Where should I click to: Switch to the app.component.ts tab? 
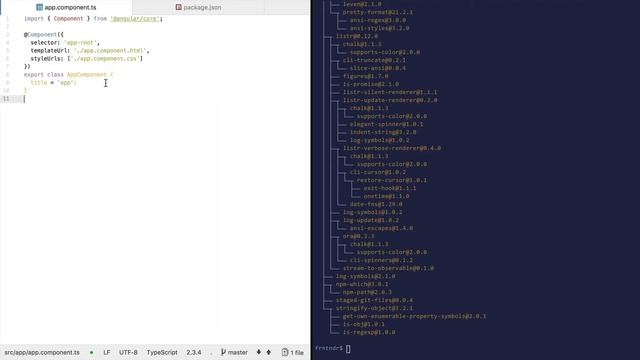(x=67, y=7)
